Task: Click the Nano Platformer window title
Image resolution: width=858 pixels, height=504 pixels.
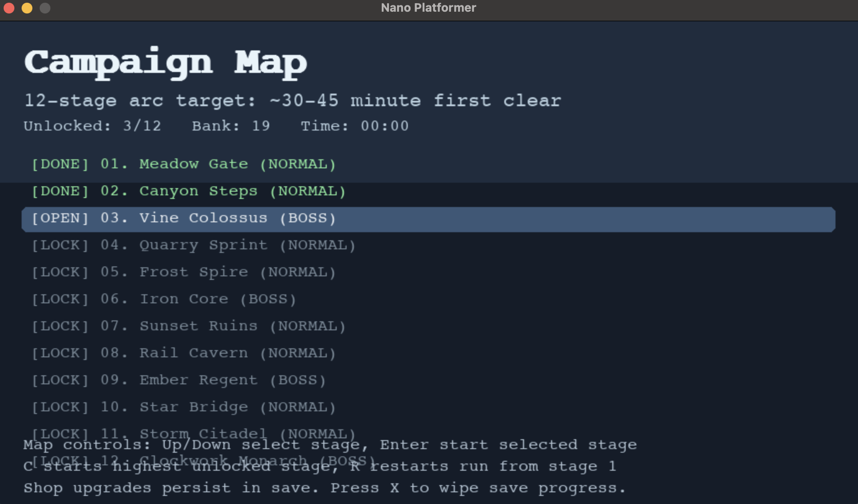Action: (x=428, y=8)
